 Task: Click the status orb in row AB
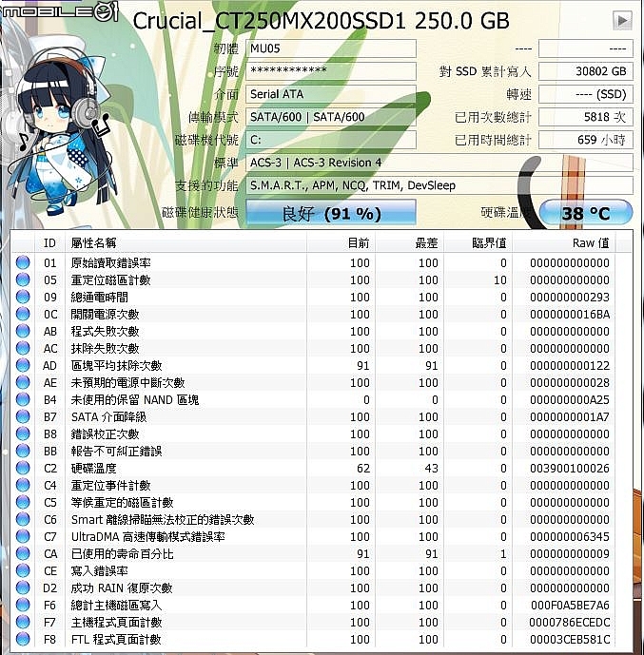(23, 331)
